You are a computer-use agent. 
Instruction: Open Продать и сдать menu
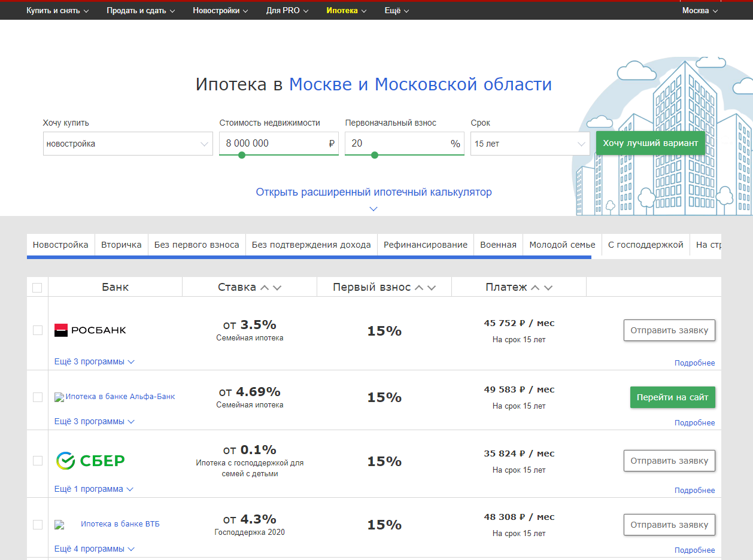coord(141,11)
